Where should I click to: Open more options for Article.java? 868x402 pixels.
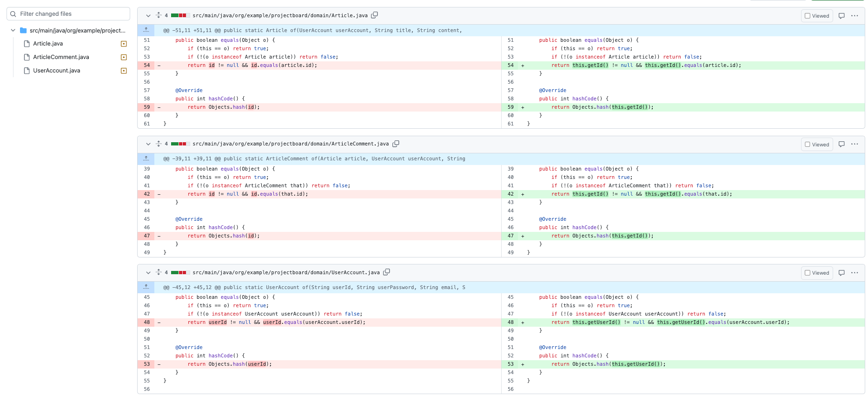(855, 16)
